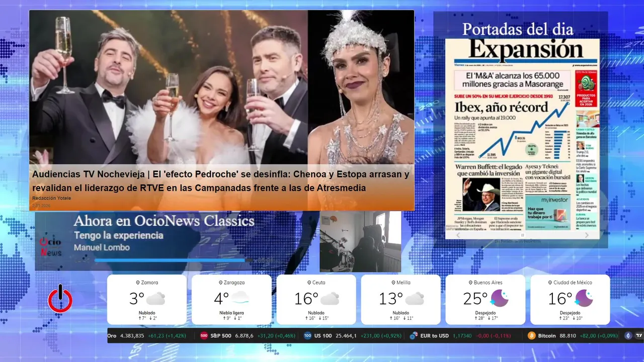644x362 pixels.
Task: Click the Zaragoza light fog icon
Action: pos(240,298)
